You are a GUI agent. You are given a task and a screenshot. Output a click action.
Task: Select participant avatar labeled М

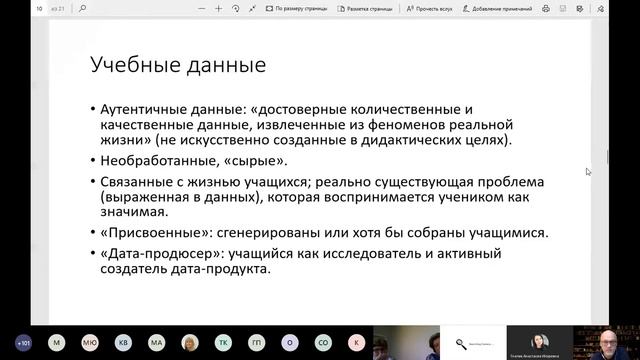tap(56, 343)
